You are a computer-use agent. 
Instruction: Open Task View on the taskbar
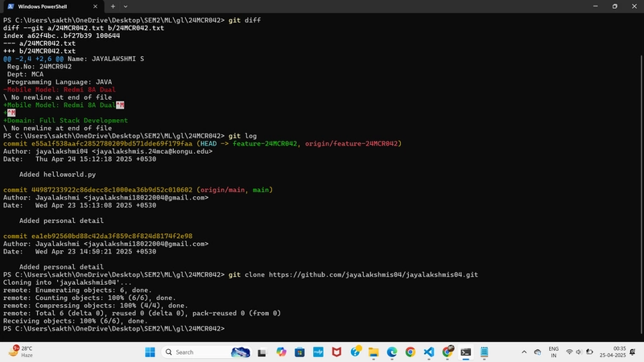pos(262,352)
